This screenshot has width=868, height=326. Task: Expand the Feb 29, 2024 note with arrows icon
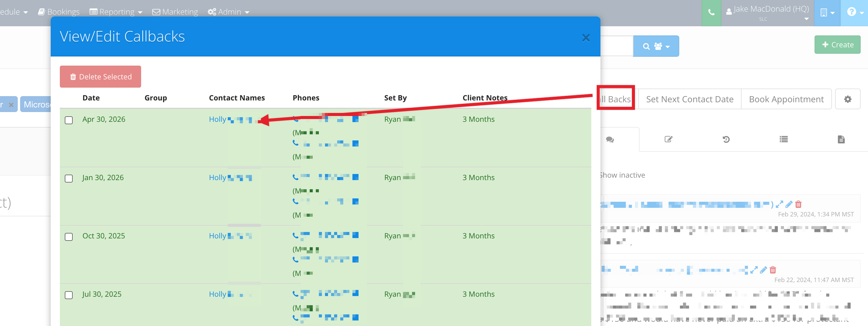779,204
